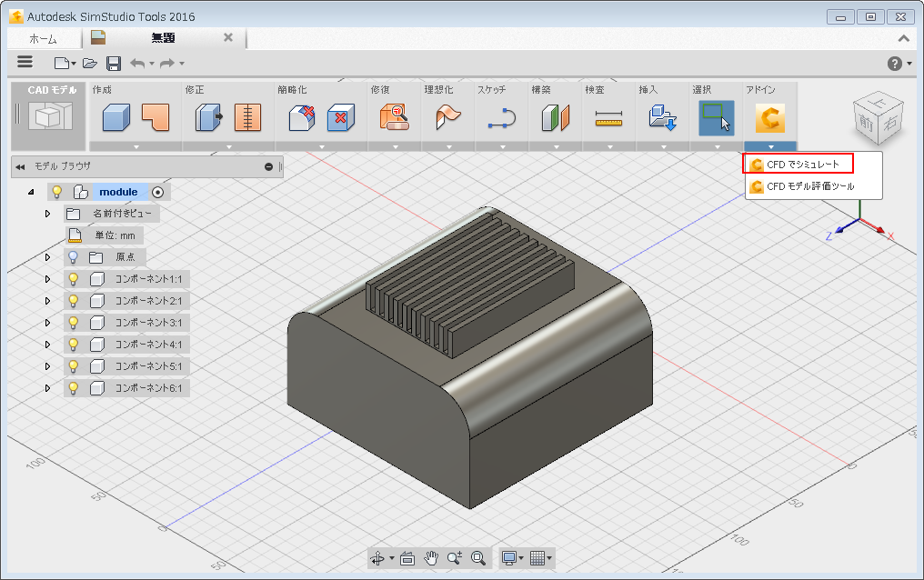Select the repair inspection tool under 修復

click(x=394, y=117)
